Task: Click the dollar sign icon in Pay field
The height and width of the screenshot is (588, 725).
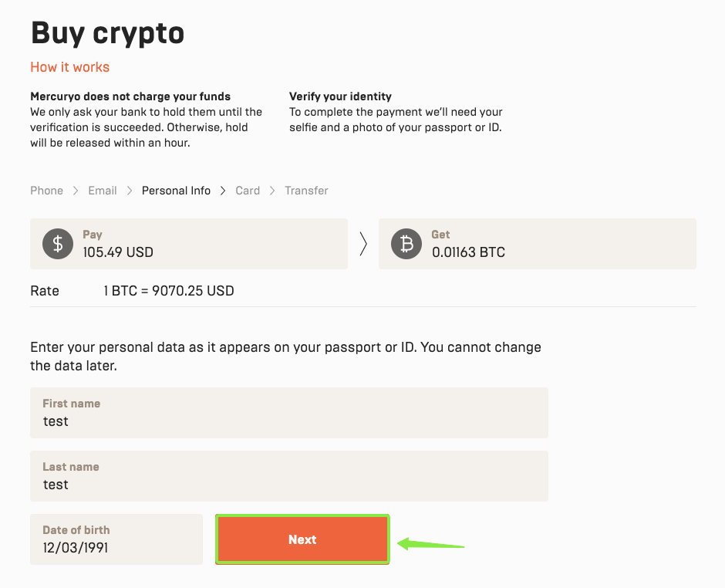Action: point(57,244)
